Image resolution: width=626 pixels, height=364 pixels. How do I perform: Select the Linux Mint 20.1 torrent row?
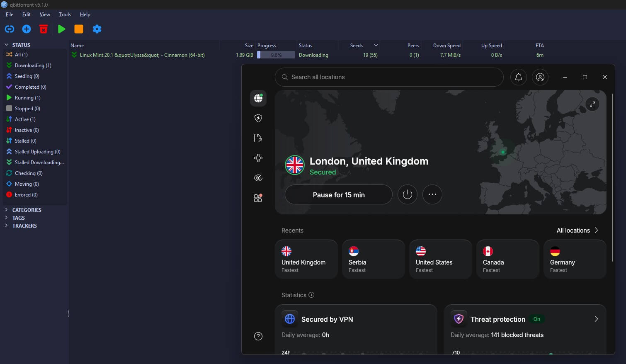pyautogui.click(x=307, y=55)
